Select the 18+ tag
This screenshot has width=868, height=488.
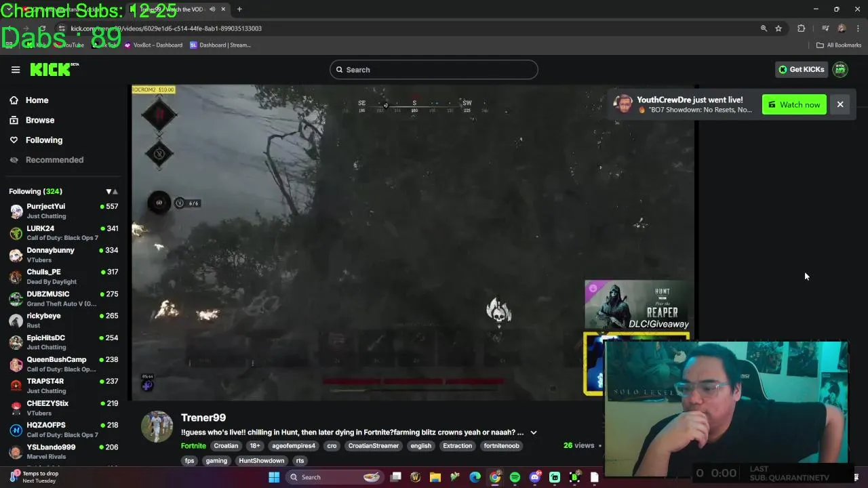click(254, 446)
